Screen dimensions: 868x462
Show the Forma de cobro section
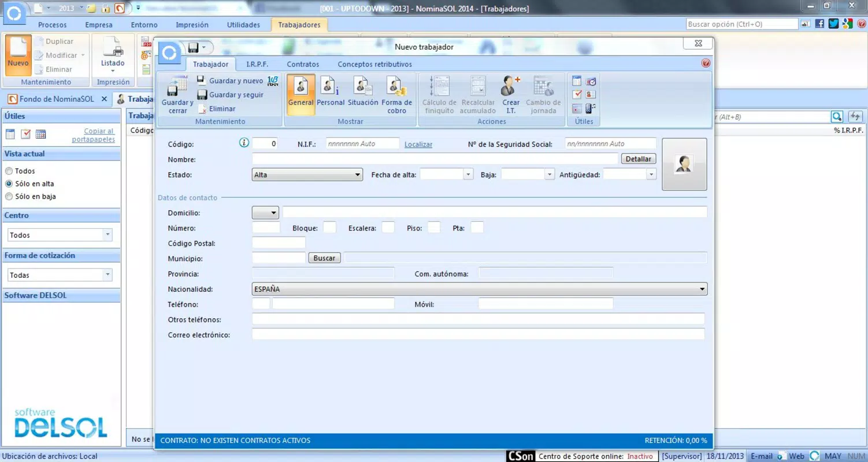(x=397, y=94)
